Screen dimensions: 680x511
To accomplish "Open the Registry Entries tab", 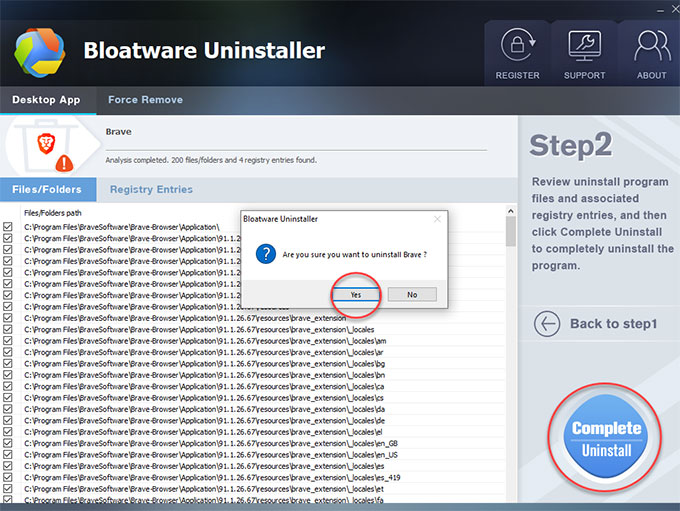I will click(x=151, y=190).
